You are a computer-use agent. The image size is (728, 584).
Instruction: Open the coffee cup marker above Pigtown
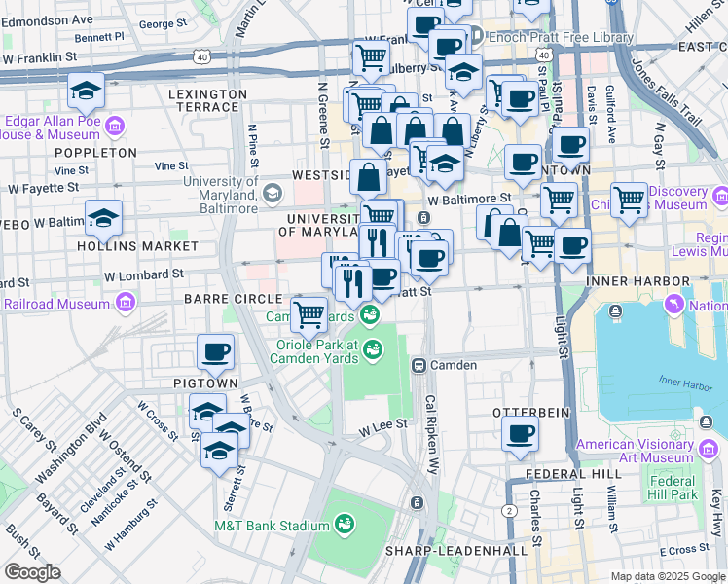215,353
